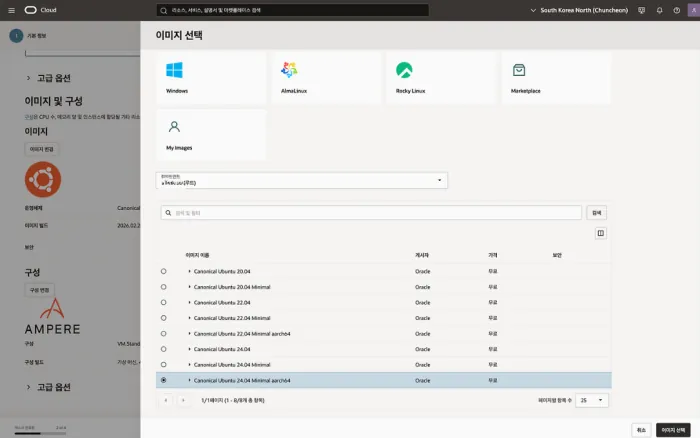
Task: Click the cancel button
Action: tap(641, 430)
